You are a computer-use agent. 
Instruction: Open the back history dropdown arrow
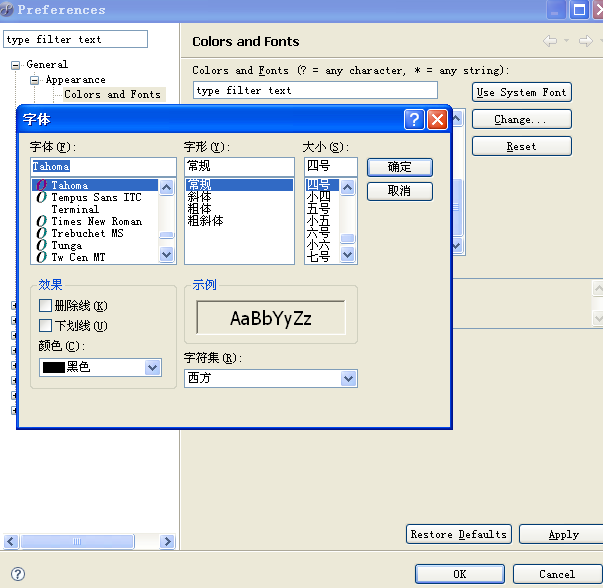[x=566, y=40]
